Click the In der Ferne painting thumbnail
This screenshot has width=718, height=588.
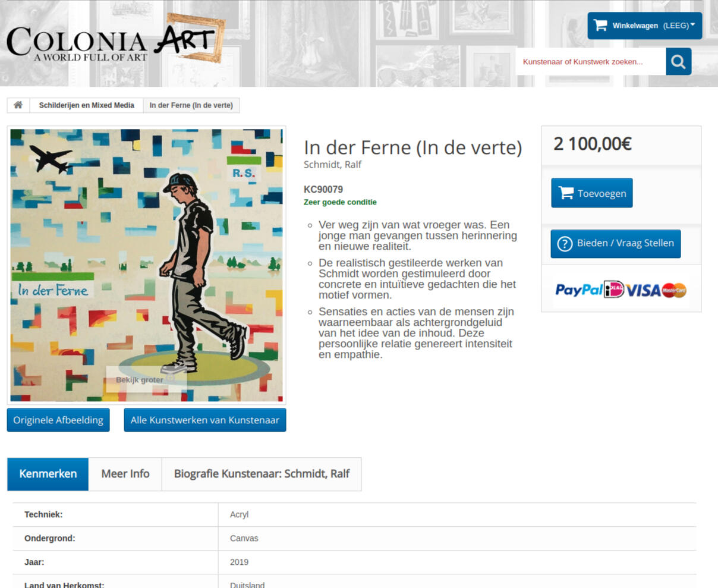click(x=147, y=265)
